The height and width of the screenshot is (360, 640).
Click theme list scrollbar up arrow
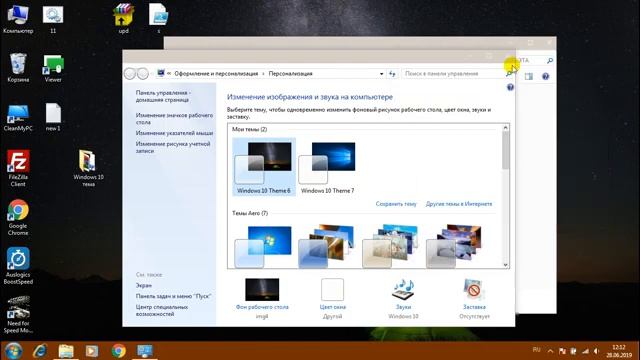(505, 128)
